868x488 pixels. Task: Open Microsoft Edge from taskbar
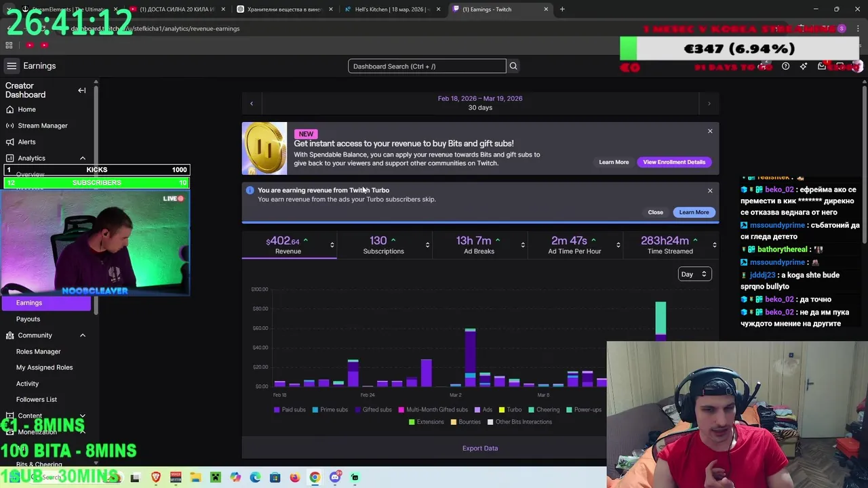click(255, 477)
